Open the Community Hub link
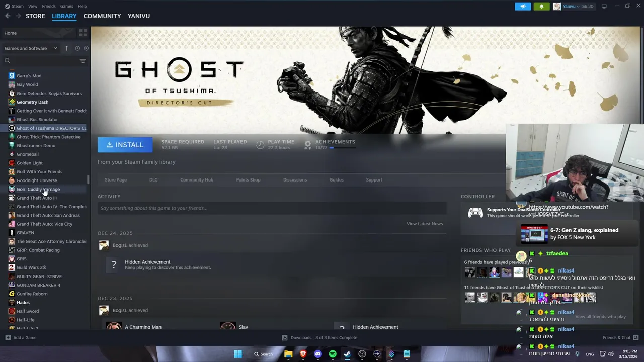Image resolution: width=644 pixels, height=362 pixels. [x=197, y=180]
